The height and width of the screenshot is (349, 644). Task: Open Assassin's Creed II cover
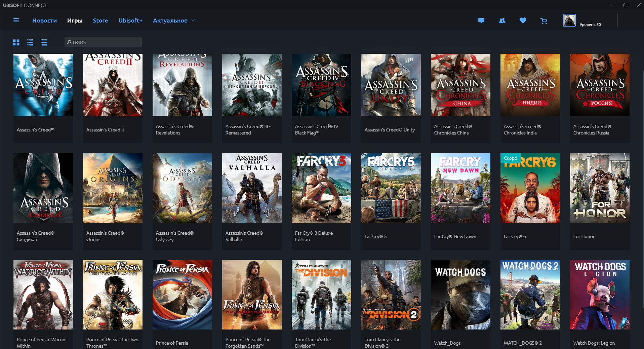(x=113, y=85)
